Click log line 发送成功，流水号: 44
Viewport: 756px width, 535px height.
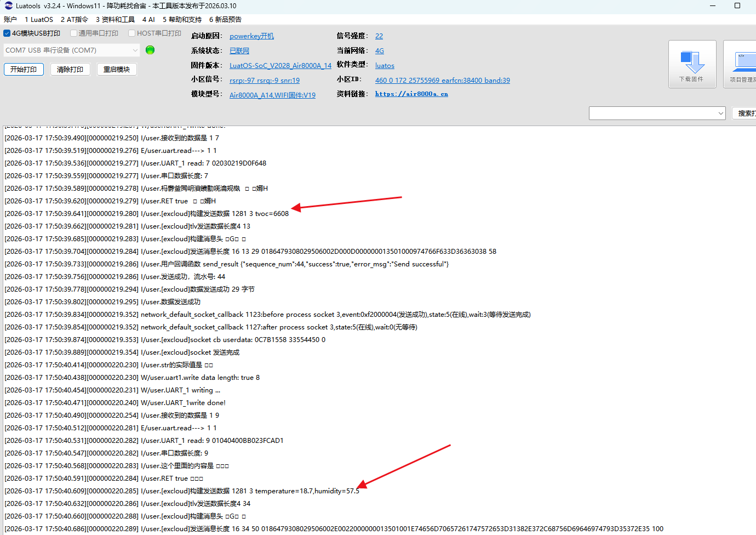click(115, 277)
